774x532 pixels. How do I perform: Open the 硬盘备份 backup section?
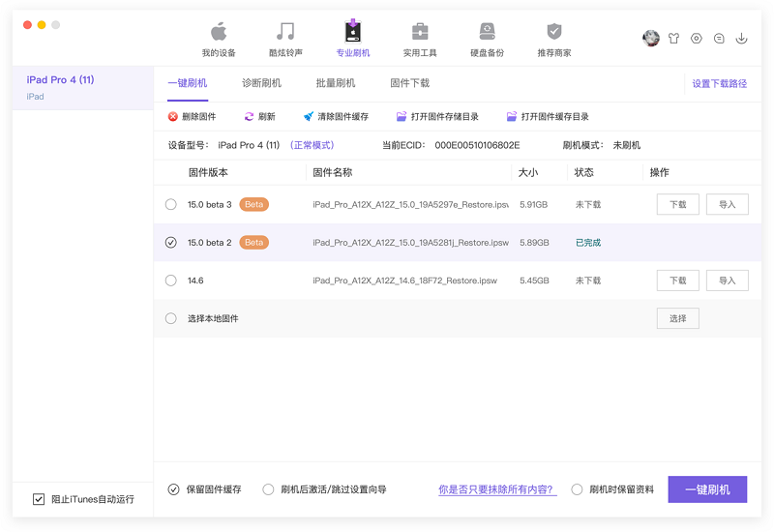point(487,39)
